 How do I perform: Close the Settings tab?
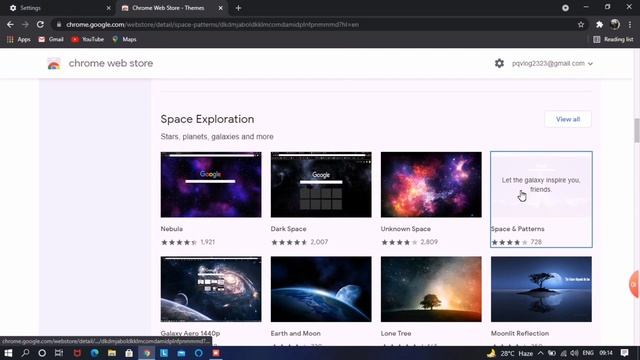pos(109,8)
